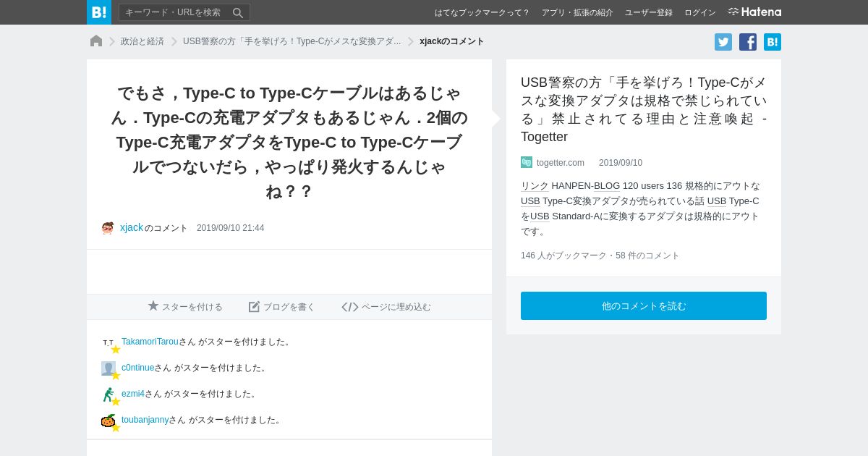The width and height of the screenshot is (868, 456).
Task: Click toubanjanny's orange avatar icon
Action: tap(109, 421)
